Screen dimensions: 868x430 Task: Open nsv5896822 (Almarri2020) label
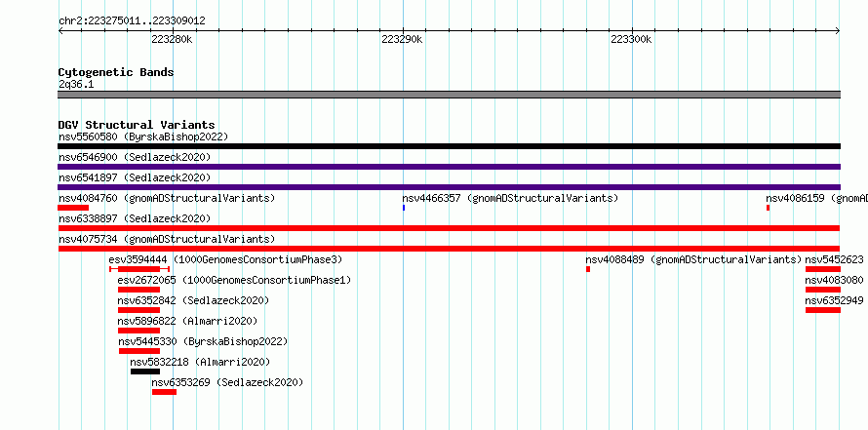tap(187, 321)
